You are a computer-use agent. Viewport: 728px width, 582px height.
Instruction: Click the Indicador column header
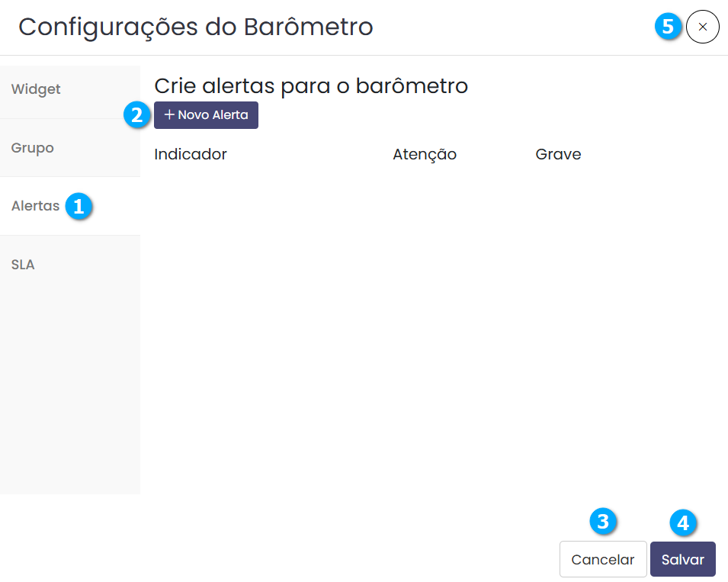[x=191, y=154]
